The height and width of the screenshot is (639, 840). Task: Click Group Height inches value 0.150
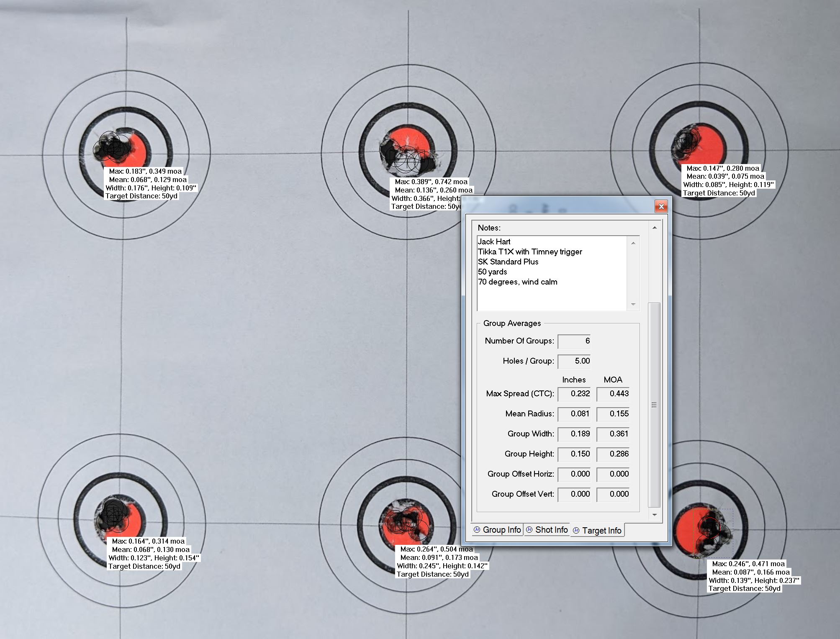coord(574,454)
